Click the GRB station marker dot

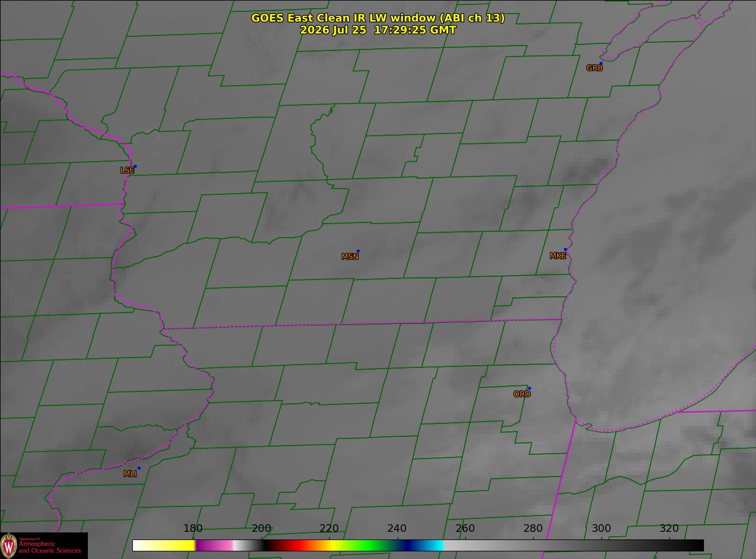(x=600, y=63)
